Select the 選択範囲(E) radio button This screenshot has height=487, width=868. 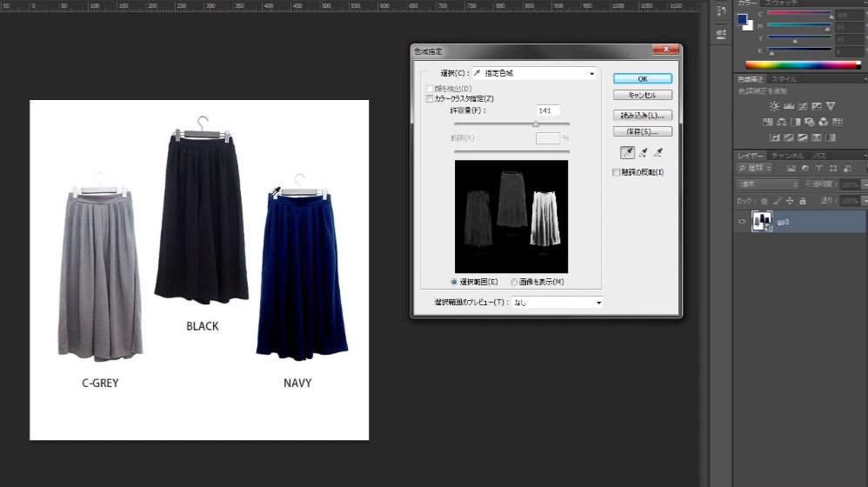(x=454, y=282)
